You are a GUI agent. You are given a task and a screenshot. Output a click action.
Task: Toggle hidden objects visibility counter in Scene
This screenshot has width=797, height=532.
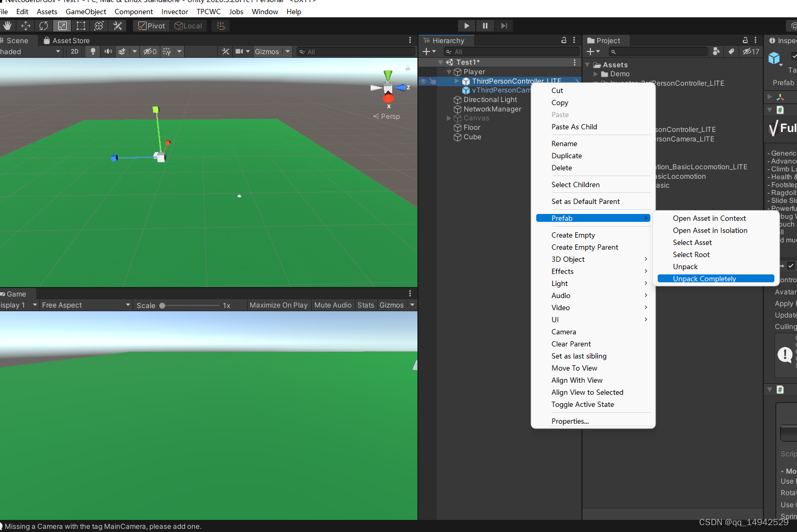[x=150, y=52]
